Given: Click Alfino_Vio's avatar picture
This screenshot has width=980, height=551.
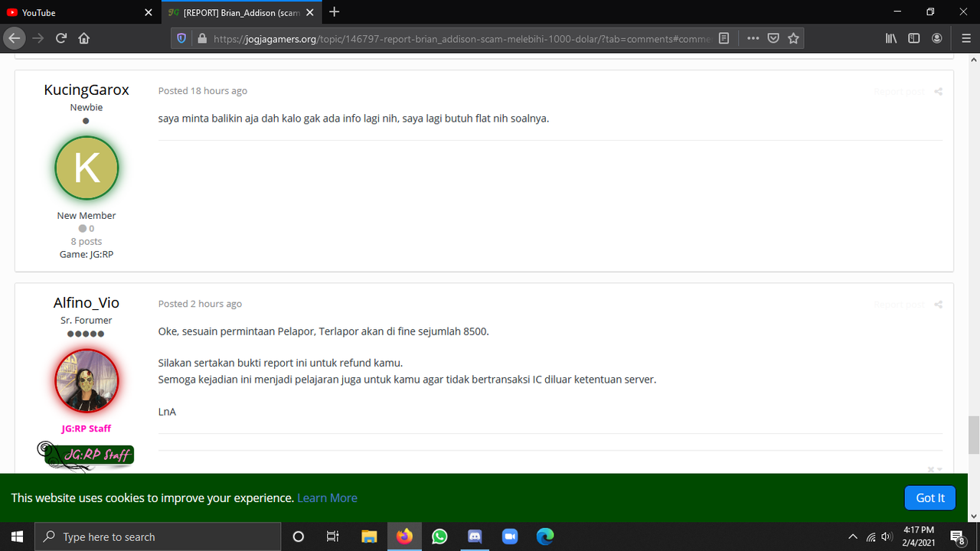Looking at the screenshot, I should [x=87, y=381].
